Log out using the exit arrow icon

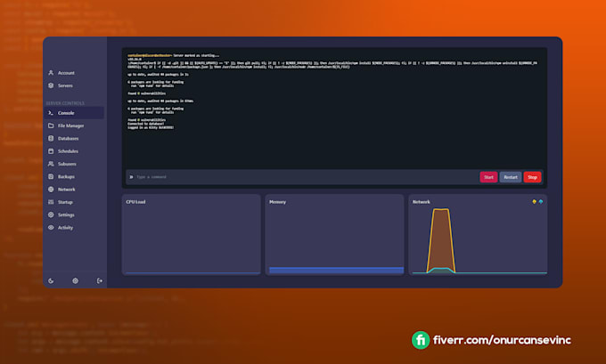click(99, 280)
